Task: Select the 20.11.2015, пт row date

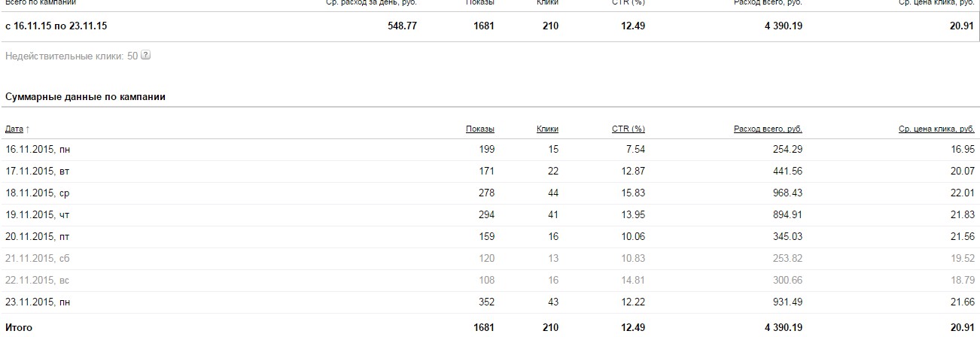Action: [x=38, y=237]
